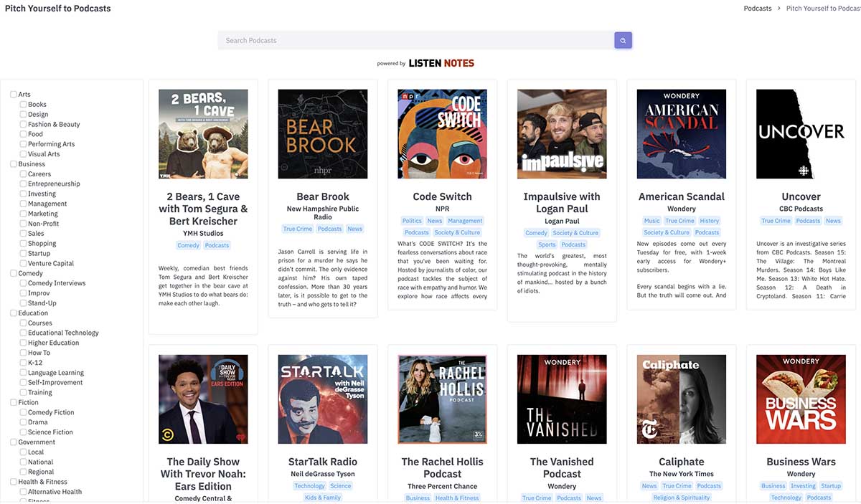Click Management tag on Code Switch card
Screen dimensions: 861x504
pyautogui.click(x=465, y=221)
